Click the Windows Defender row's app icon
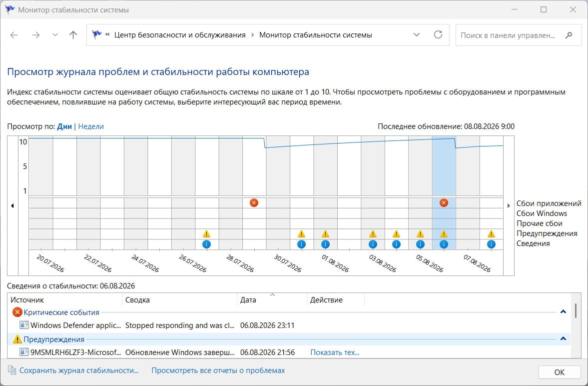The height and width of the screenshot is (386, 588). [x=24, y=325]
